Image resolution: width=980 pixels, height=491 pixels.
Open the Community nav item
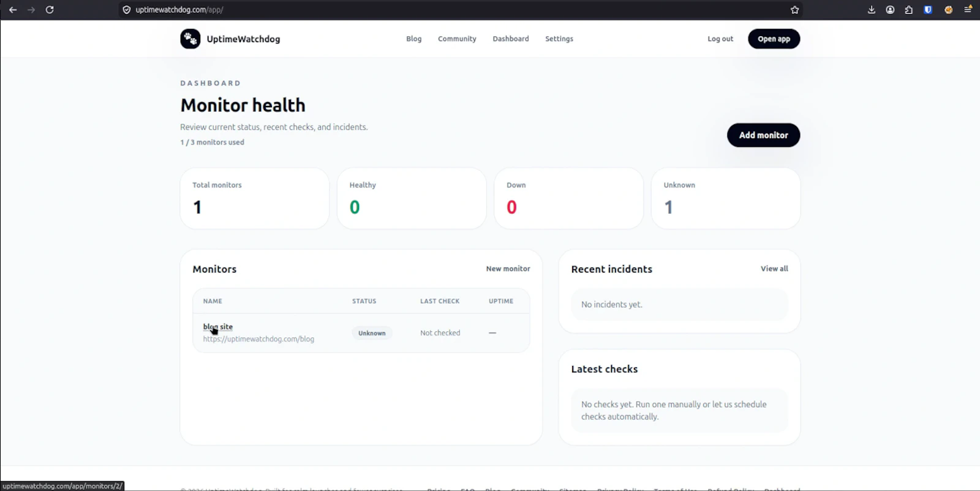[457, 39]
